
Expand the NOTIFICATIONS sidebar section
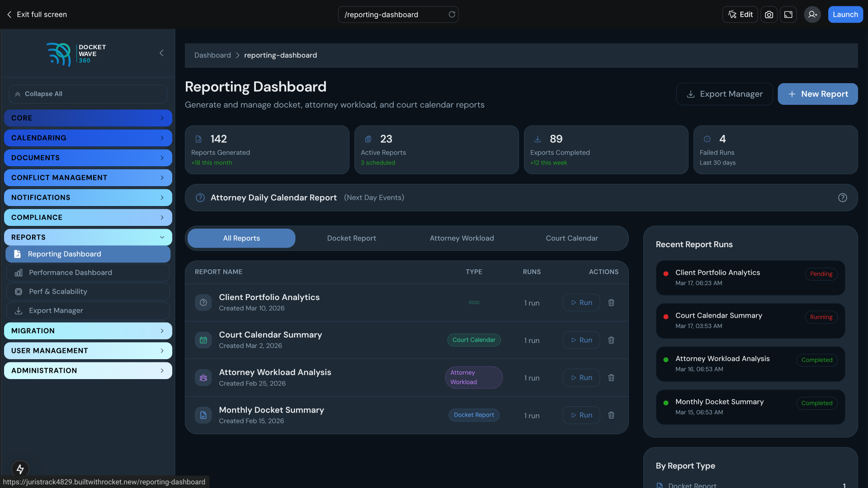pos(88,197)
